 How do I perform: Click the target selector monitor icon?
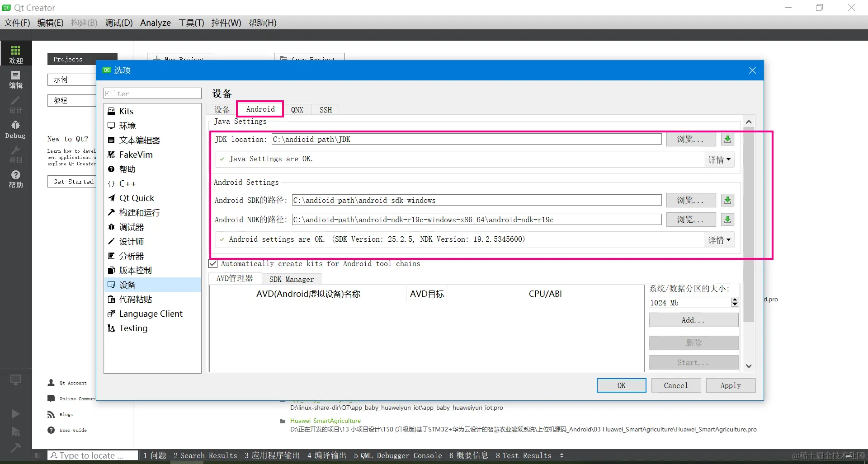click(x=16, y=380)
